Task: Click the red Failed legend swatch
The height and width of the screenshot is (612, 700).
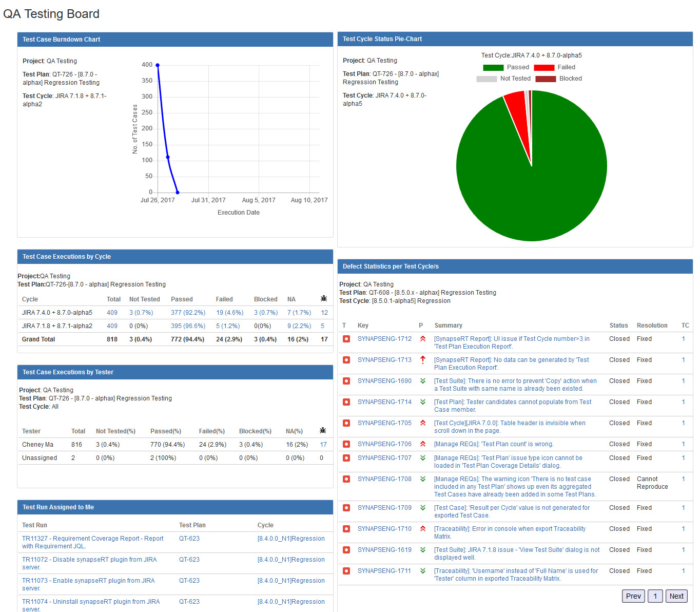Action: click(544, 67)
